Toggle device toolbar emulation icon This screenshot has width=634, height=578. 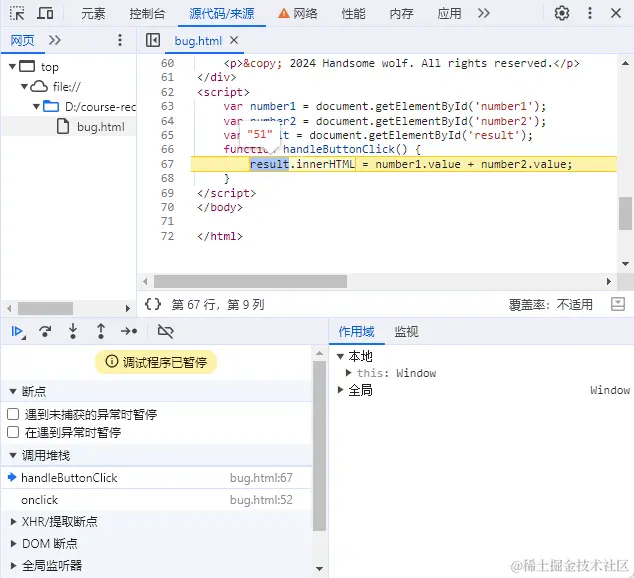45,13
